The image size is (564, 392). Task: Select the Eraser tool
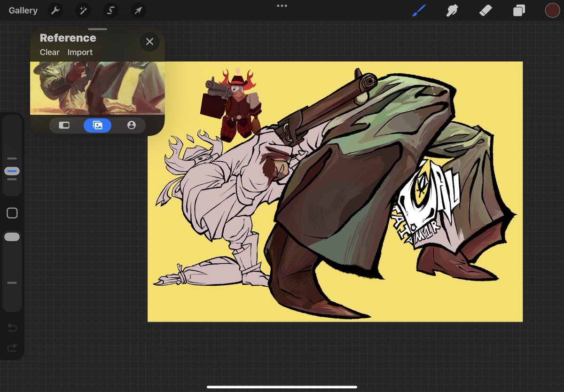(486, 10)
